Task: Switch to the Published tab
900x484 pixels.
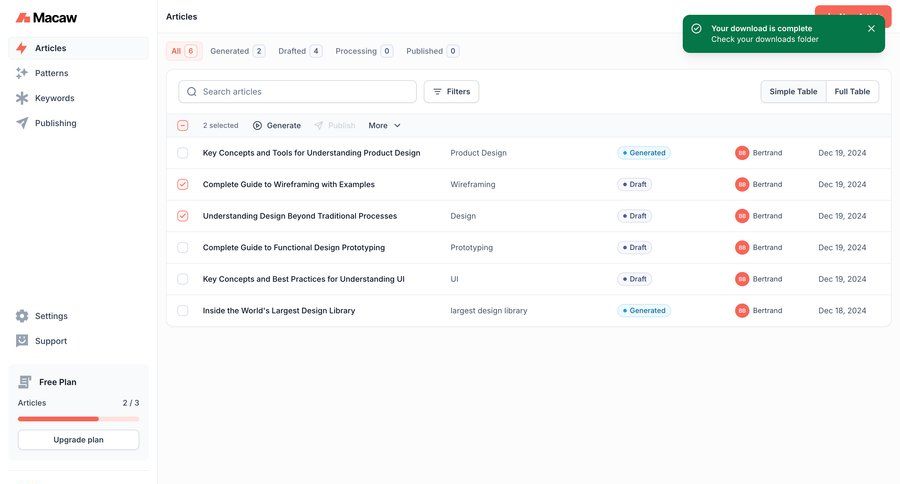Action: pos(432,51)
